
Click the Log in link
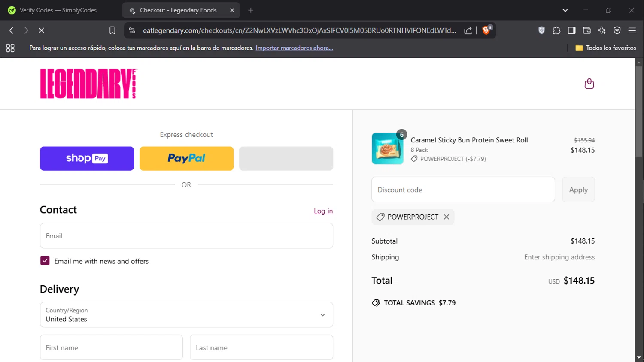coord(323,211)
